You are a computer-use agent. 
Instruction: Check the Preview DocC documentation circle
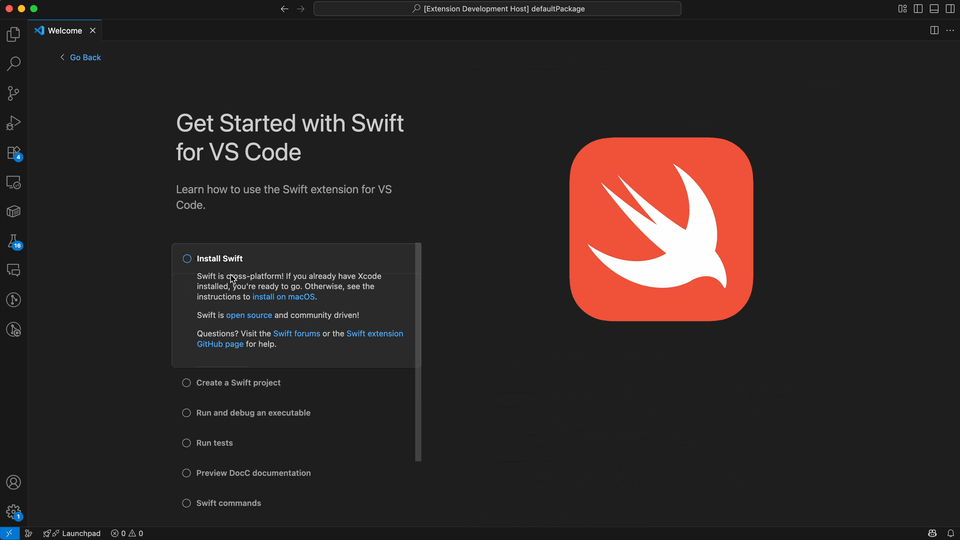pos(186,473)
